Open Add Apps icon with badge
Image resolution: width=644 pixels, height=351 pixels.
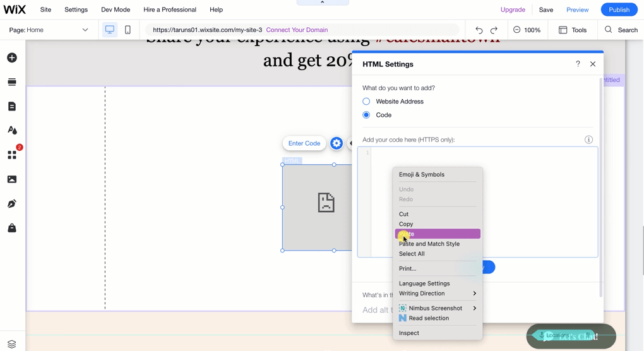tap(12, 155)
